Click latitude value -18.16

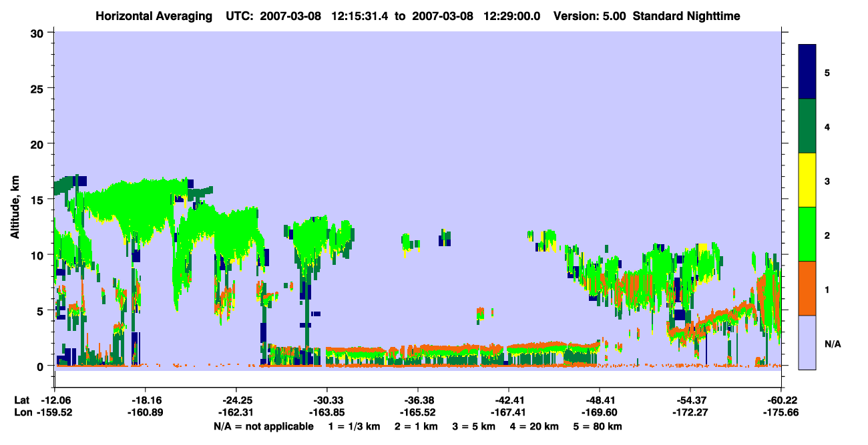(146, 400)
